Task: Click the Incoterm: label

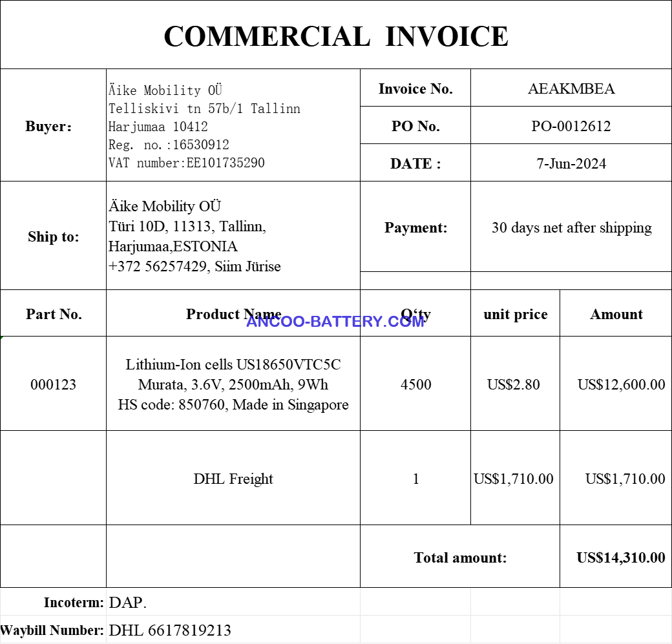Action: click(74, 603)
